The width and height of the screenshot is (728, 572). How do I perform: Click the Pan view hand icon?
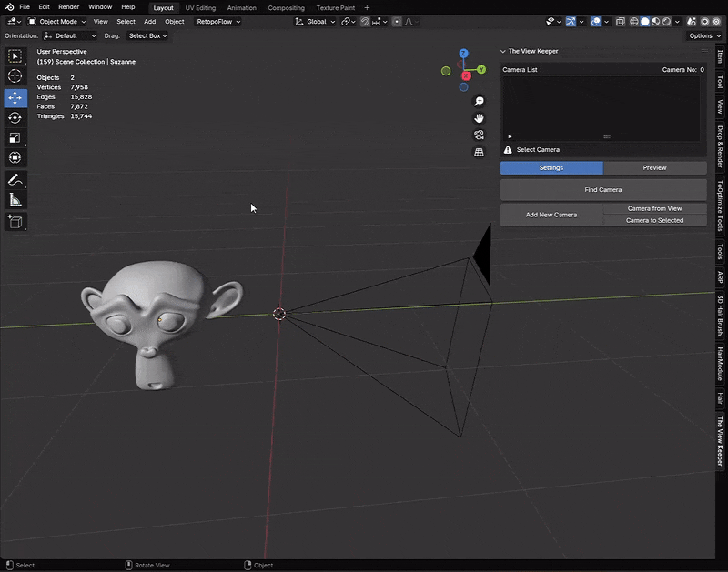click(x=479, y=118)
